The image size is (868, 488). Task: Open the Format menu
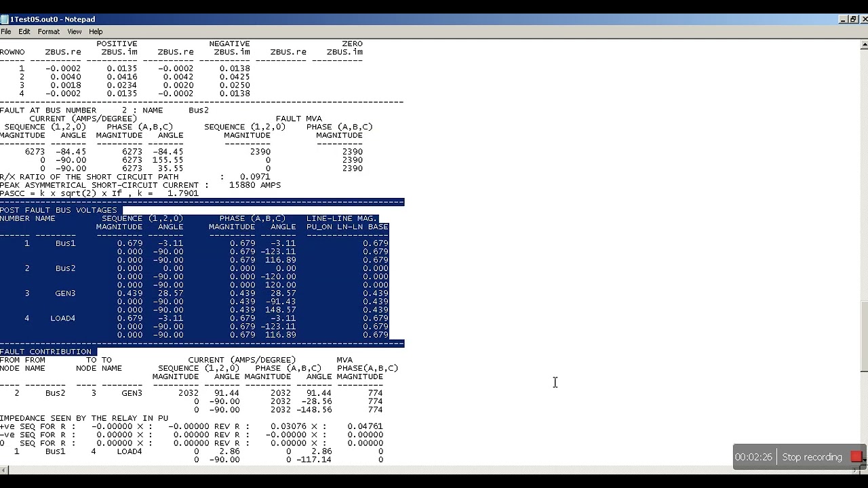[x=49, y=31]
